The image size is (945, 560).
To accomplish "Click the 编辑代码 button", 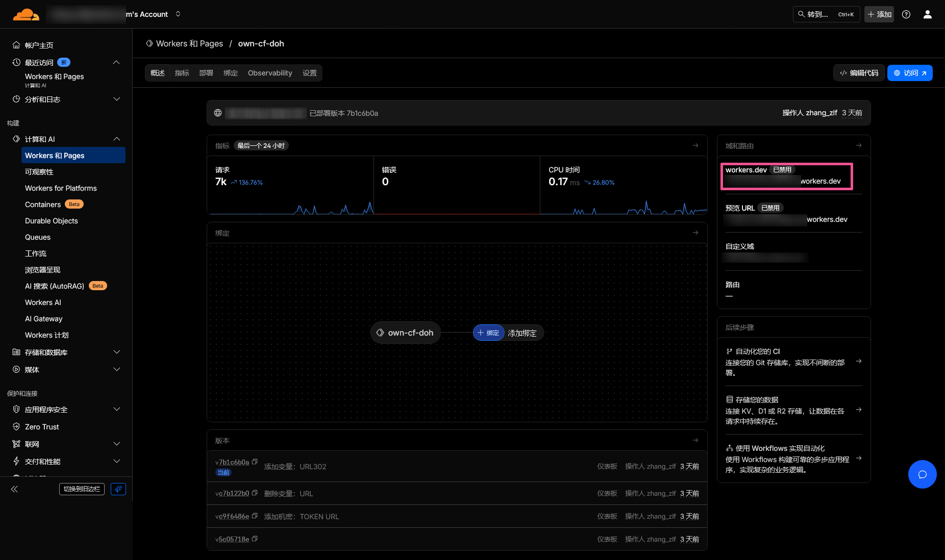I will pyautogui.click(x=859, y=73).
